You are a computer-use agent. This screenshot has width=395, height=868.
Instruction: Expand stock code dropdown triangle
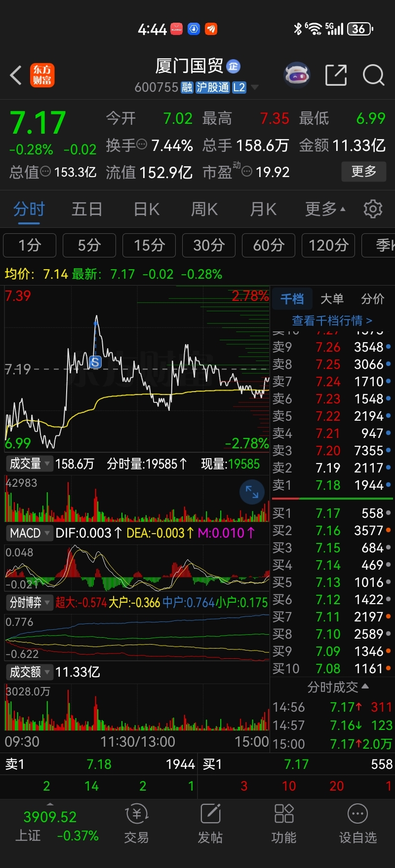(x=255, y=87)
